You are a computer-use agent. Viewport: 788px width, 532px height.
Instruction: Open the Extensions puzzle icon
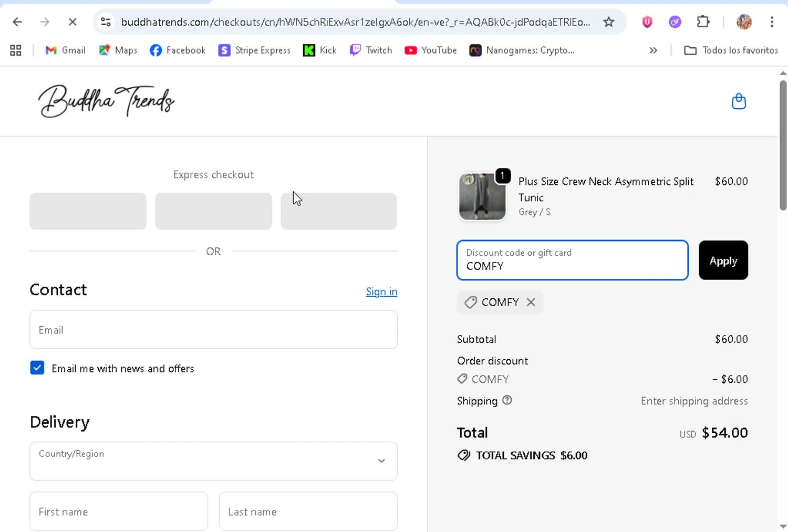click(x=703, y=22)
